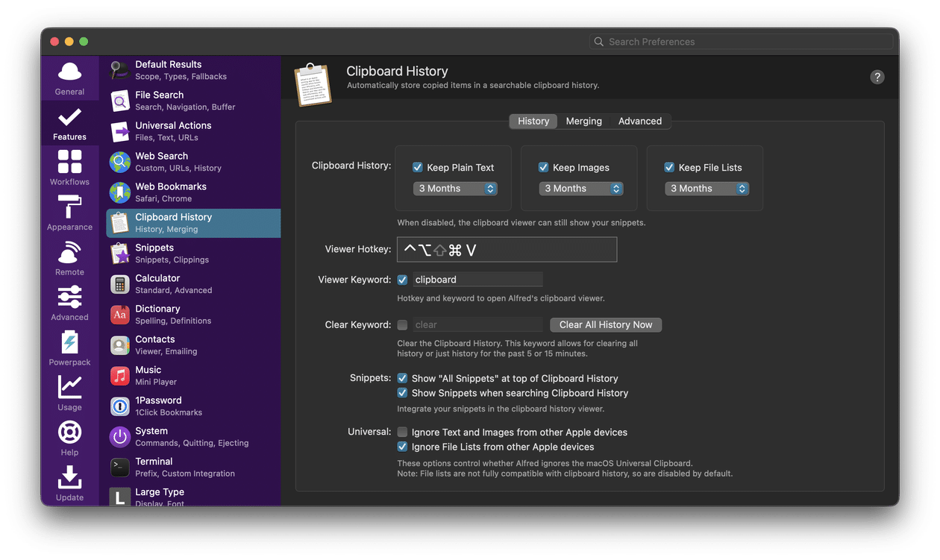Click the Web Search globe icon
940x560 pixels.
pos(119,162)
